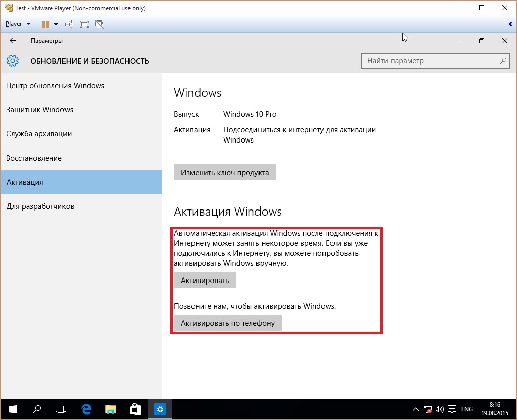Show hidden tray icons chevron
The height and width of the screenshot is (420, 517).
coord(415,409)
